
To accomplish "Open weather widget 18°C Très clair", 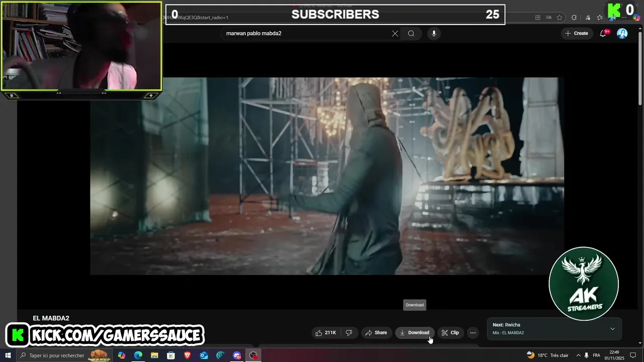I will (547, 355).
